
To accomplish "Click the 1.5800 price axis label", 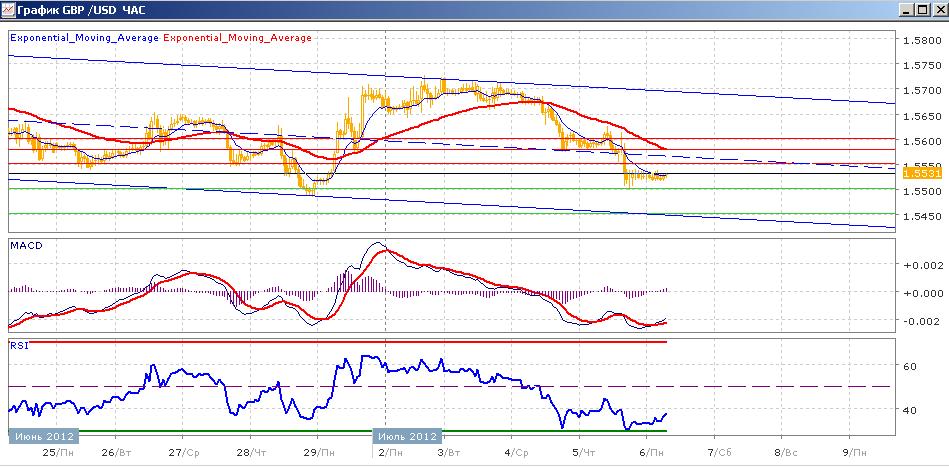I will [x=922, y=41].
